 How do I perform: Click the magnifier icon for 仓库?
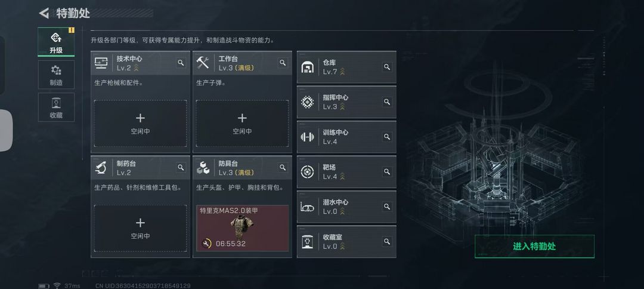[387, 67]
